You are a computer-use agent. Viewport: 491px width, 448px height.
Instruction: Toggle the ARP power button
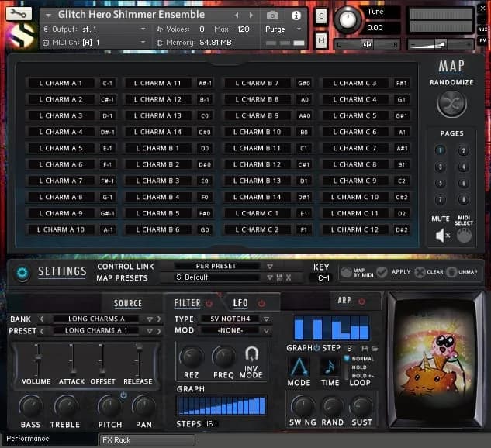(363, 301)
